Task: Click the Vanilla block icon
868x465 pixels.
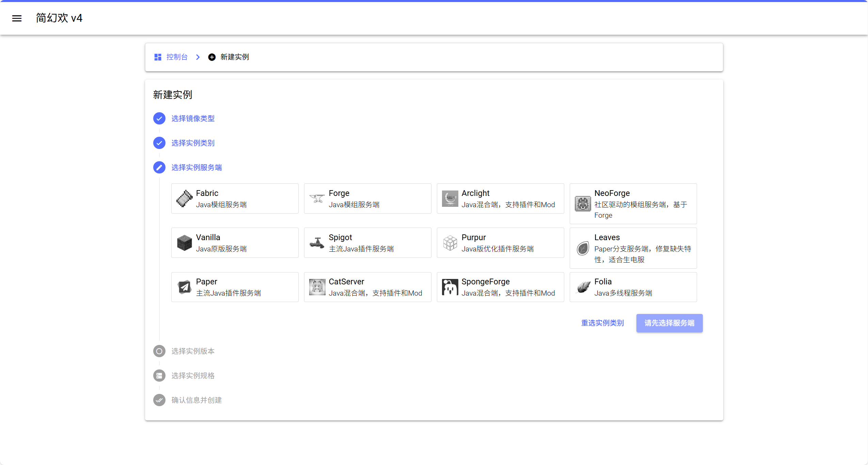Action: click(x=184, y=243)
